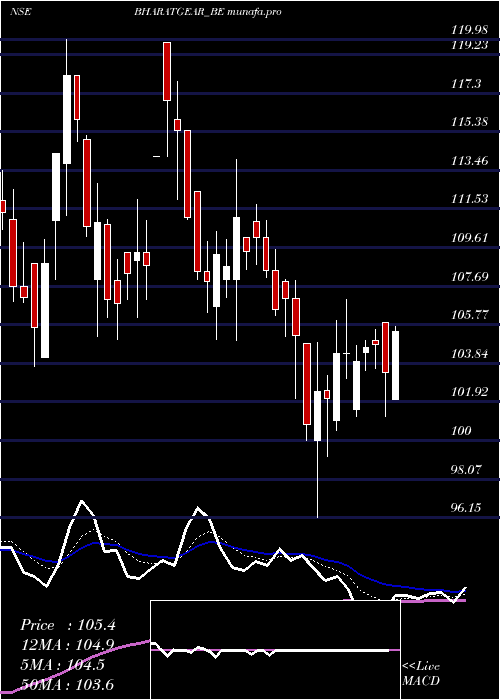Select the 117.3 price level label
The width and height of the screenshot is (500, 700).
pyautogui.click(x=466, y=83)
